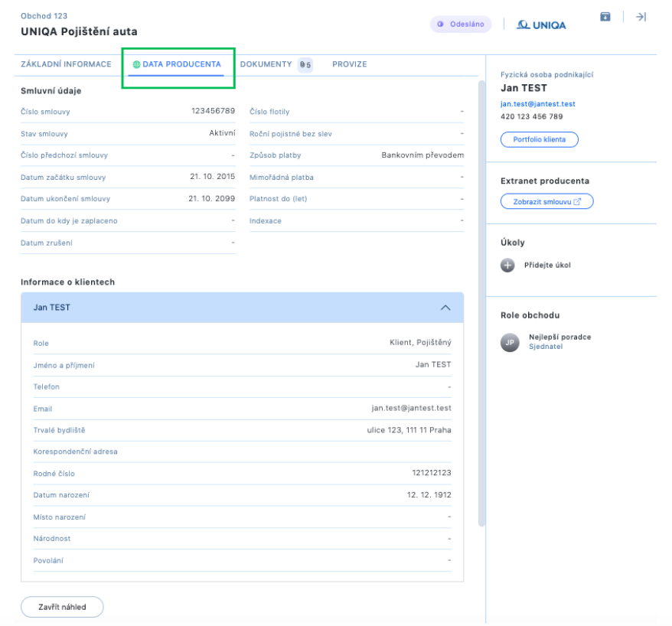This screenshot has width=672, height=626.
Task: Click the Odesláno status badge
Action: click(x=460, y=24)
